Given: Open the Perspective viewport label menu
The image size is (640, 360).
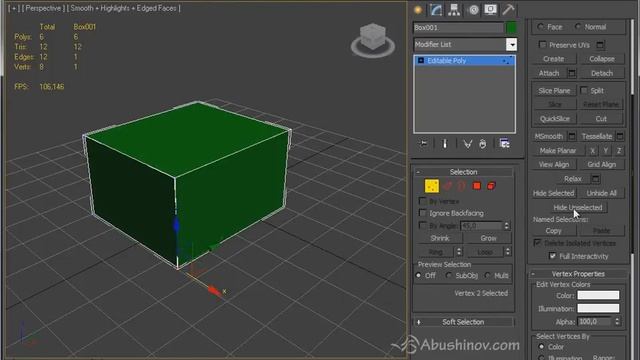Looking at the screenshot, I should click(x=43, y=8).
